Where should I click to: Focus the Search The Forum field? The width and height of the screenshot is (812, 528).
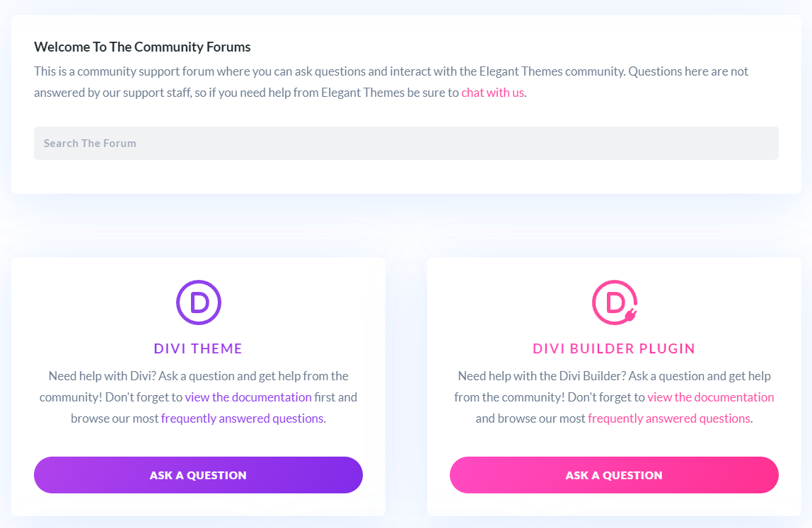pos(406,143)
